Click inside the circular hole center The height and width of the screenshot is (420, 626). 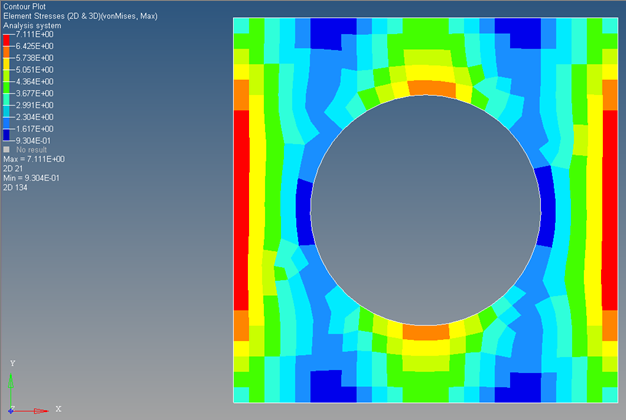pos(427,210)
